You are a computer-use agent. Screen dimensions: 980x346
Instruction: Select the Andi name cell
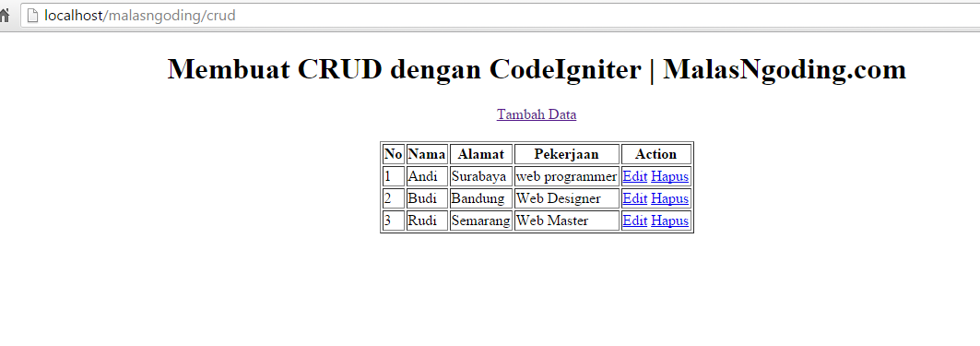pos(427,176)
